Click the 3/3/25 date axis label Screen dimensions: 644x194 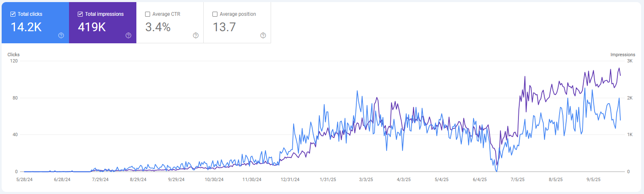(x=366, y=180)
